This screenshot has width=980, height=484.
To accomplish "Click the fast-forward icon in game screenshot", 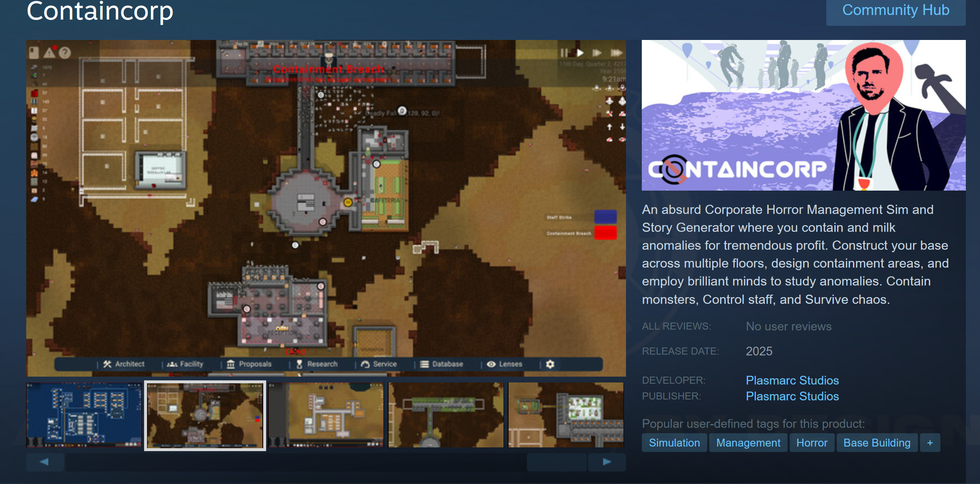I will pyautogui.click(x=597, y=53).
